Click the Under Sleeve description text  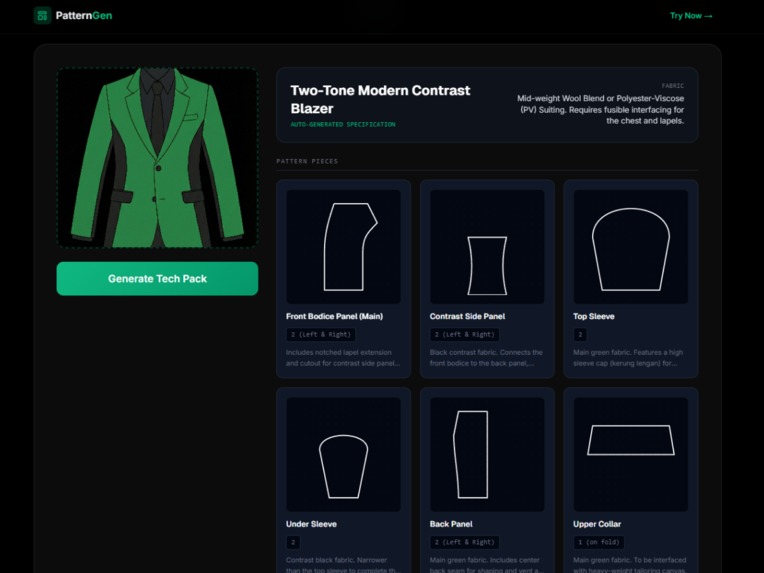[x=343, y=565]
